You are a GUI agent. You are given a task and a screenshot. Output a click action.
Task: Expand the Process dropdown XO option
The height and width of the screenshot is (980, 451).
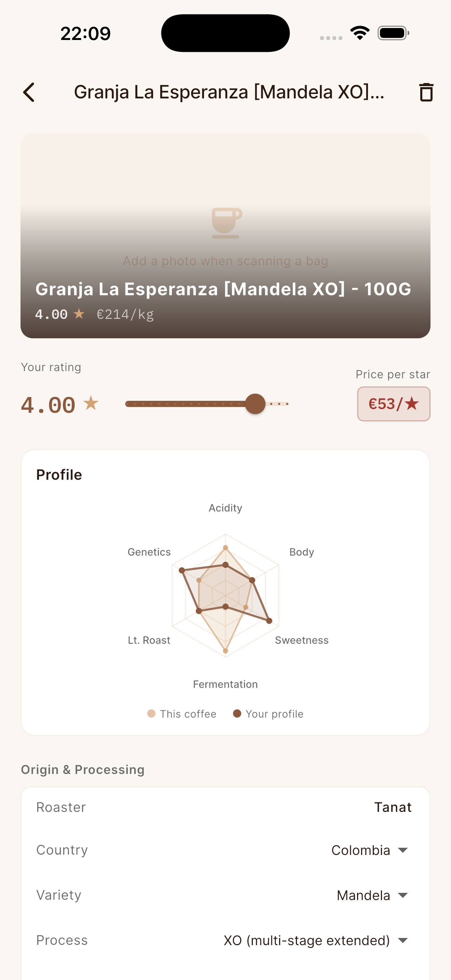tap(316, 940)
